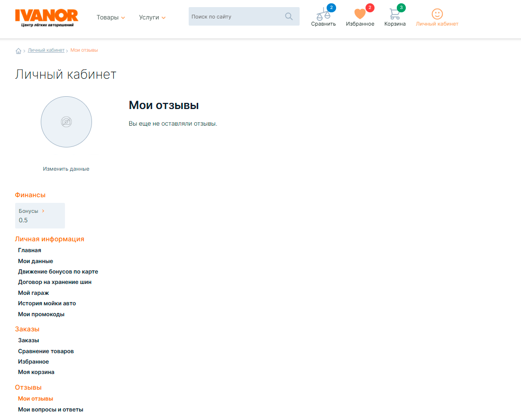Click Личный кабинет breadcrumb link

coord(46,50)
